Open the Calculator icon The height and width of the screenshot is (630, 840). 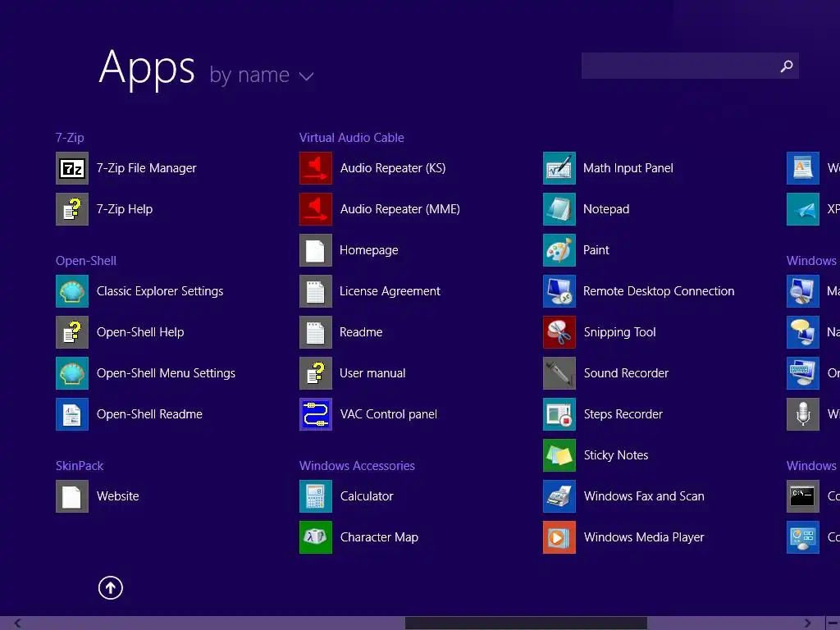(316, 496)
